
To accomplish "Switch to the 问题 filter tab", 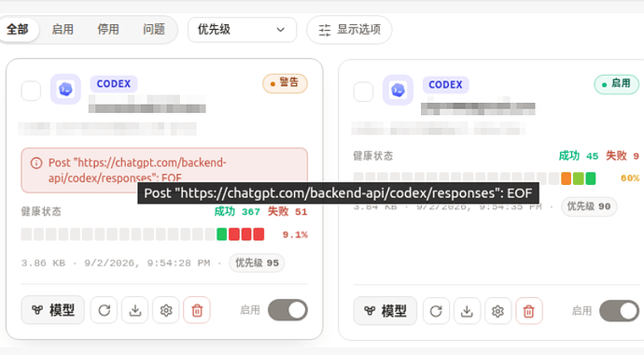I will (154, 30).
